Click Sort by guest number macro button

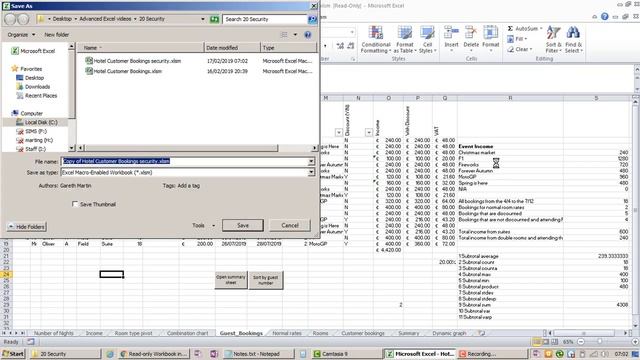(x=265, y=280)
